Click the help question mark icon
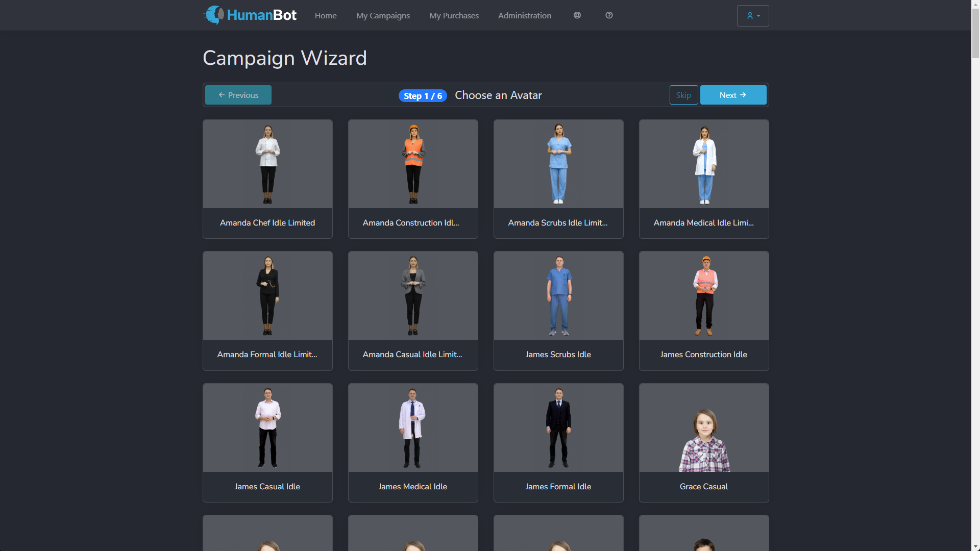 click(x=608, y=15)
